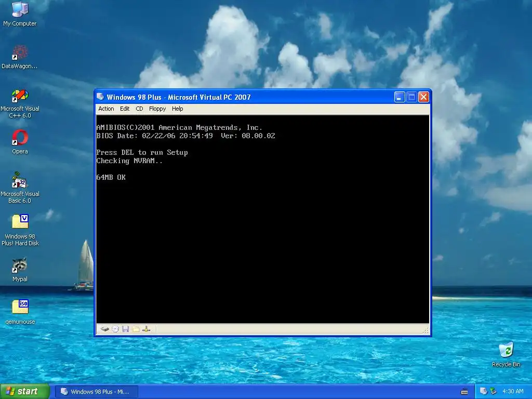532x399 pixels.
Task: Select the DataWagon desktop shortcut
Action: pyautogui.click(x=20, y=57)
